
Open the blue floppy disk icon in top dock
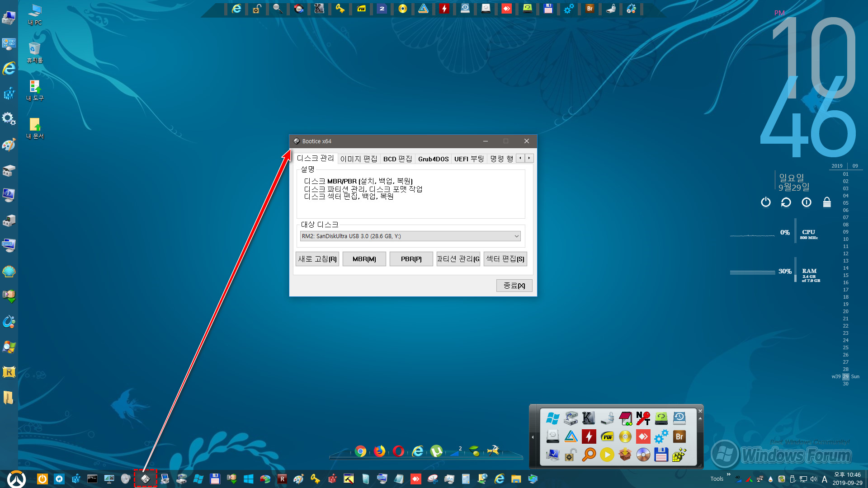(x=548, y=9)
